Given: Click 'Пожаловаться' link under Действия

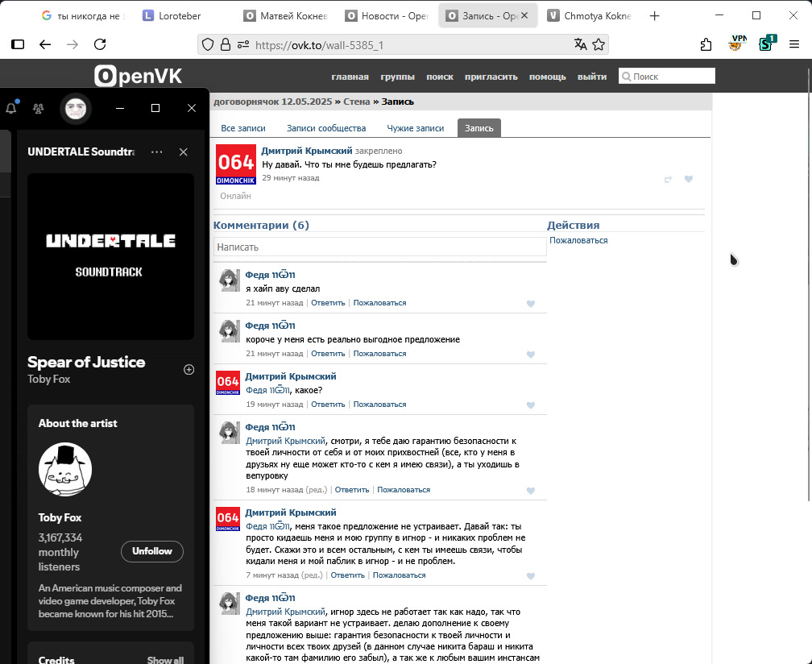Looking at the screenshot, I should [x=578, y=240].
